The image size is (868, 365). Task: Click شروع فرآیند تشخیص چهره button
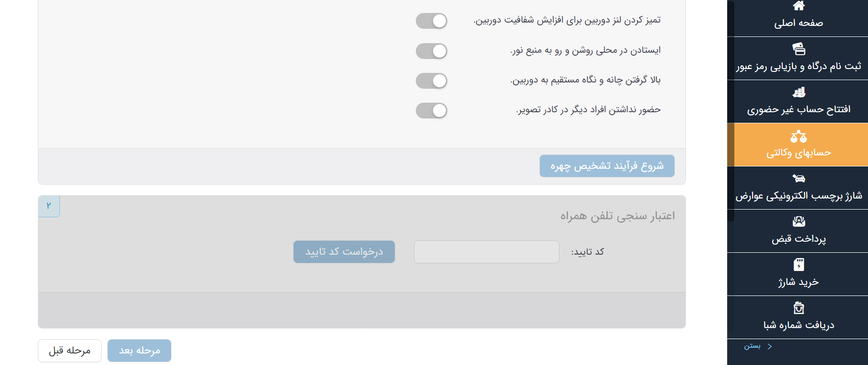tap(606, 166)
